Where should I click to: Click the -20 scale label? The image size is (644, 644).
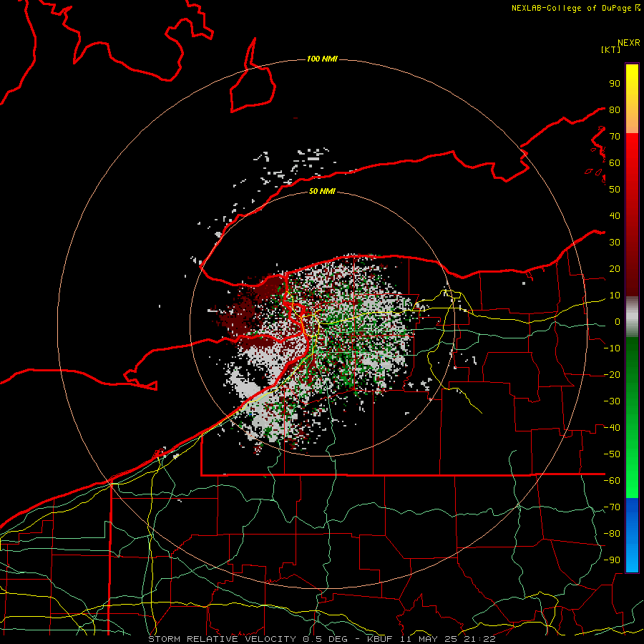click(612, 374)
